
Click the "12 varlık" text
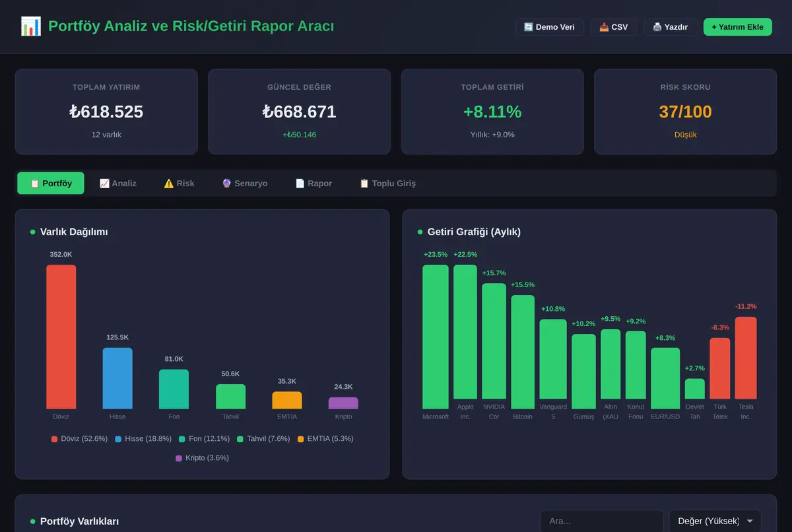tap(106, 135)
